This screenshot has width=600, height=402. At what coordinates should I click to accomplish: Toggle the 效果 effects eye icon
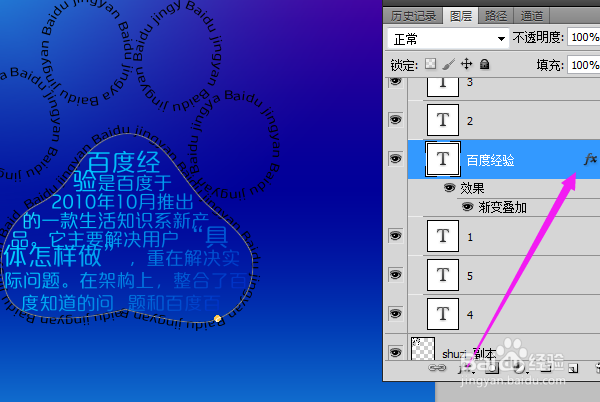pyautogui.click(x=450, y=188)
